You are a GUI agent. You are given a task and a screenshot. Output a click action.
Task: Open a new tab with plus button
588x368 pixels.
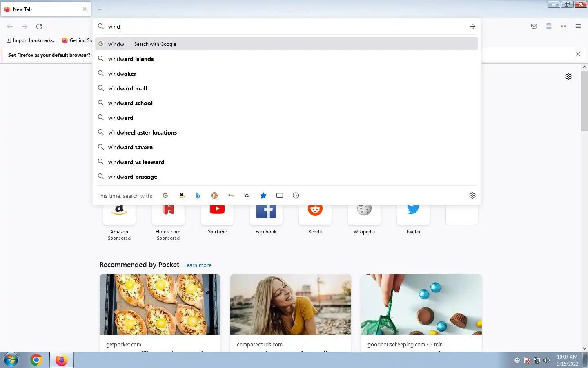pyautogui.click(x=100, y=9)
